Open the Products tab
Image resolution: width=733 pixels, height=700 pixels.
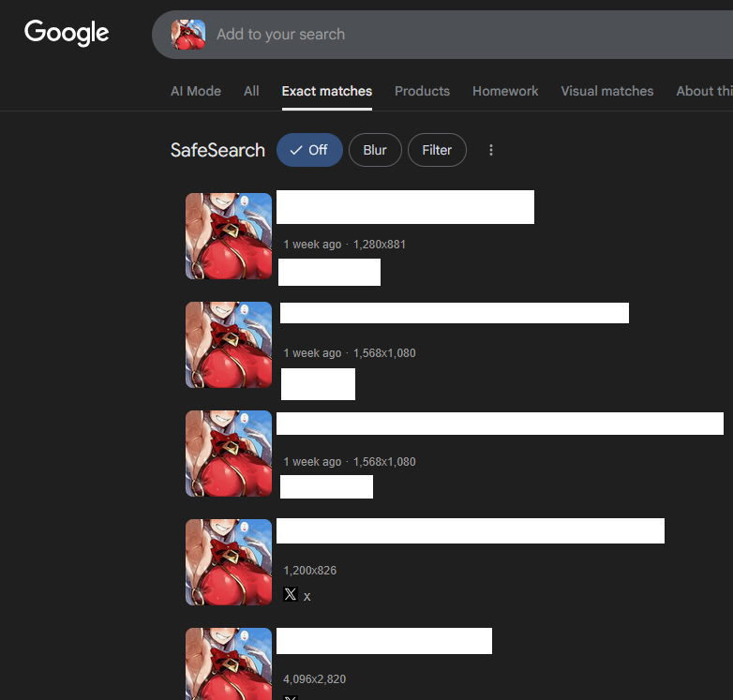click(422, 91)
